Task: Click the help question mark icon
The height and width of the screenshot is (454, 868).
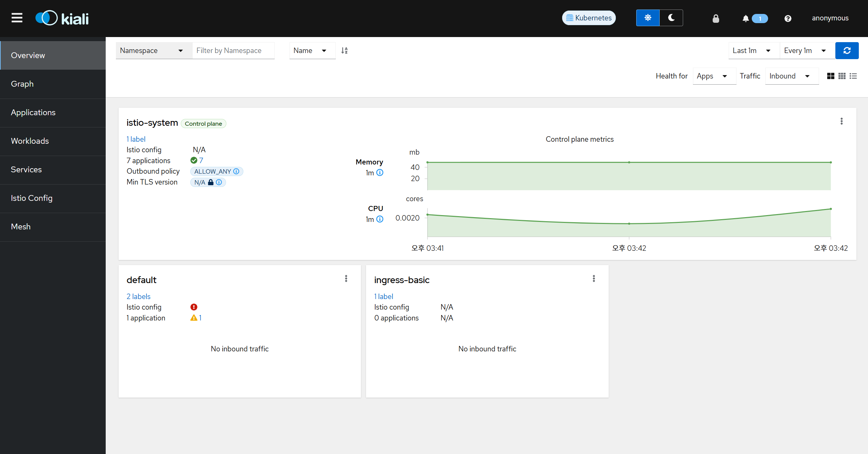Action: click(788, 18)
